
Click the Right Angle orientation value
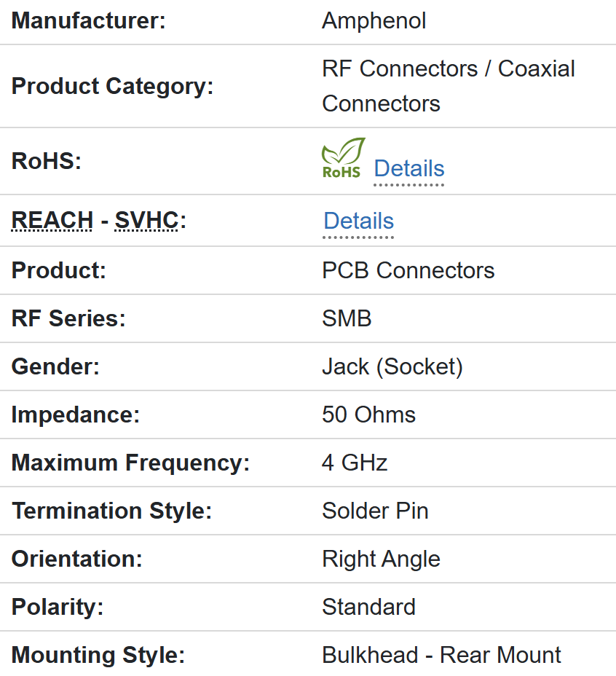pyautogui.click(x=381, y=559)
